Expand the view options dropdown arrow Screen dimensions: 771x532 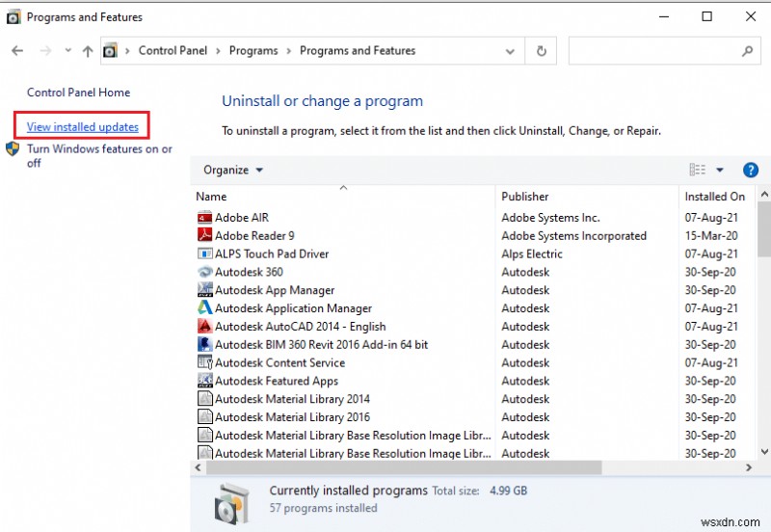tap(720, 171)
